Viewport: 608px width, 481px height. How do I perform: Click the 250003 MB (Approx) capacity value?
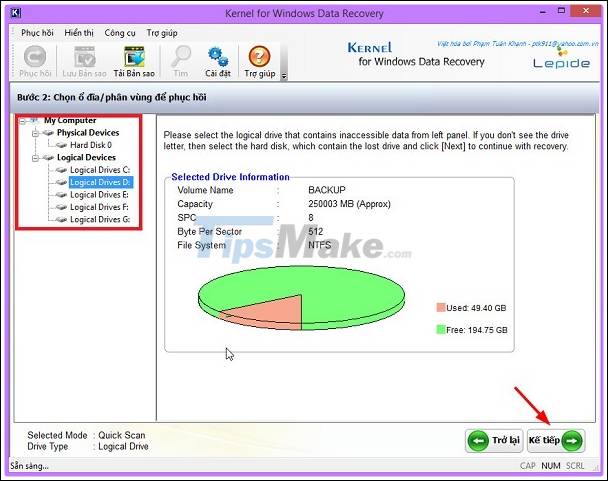[349, 204]
